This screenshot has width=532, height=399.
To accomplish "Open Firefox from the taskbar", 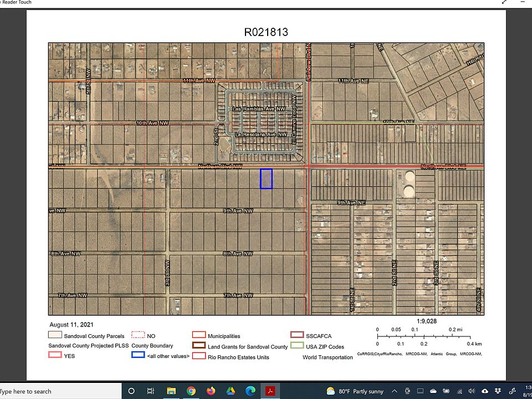I will [211, 391].
